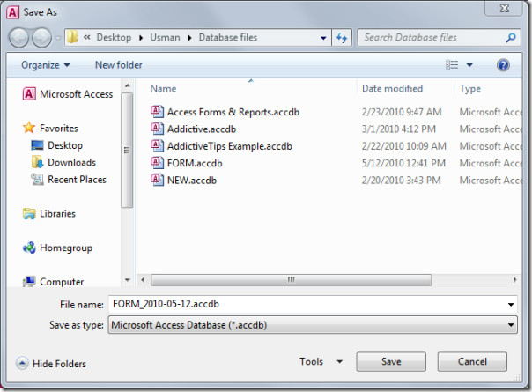Expand the arrow after Usman breadcrumb

point(189,38)
